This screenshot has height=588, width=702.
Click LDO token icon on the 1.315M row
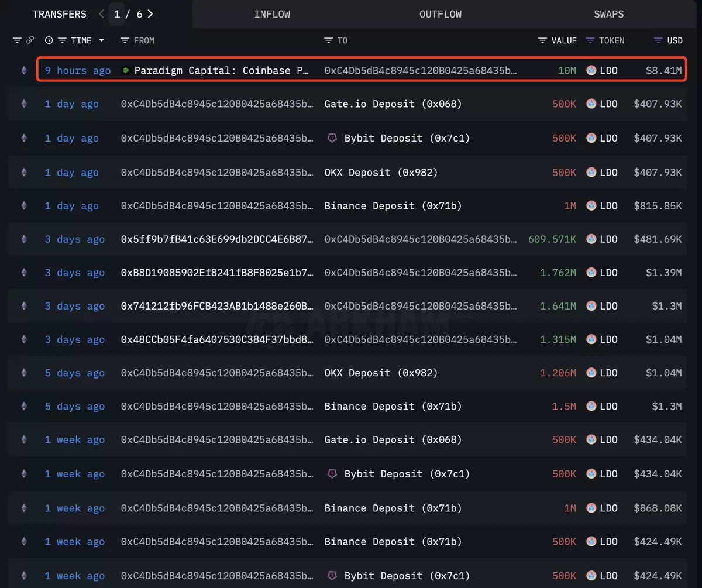(x=591, y=339)
